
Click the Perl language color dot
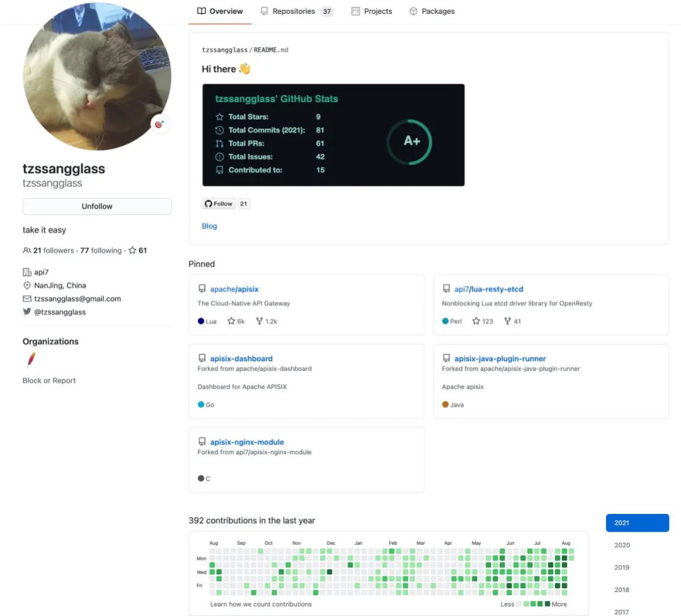click(445, 322)
